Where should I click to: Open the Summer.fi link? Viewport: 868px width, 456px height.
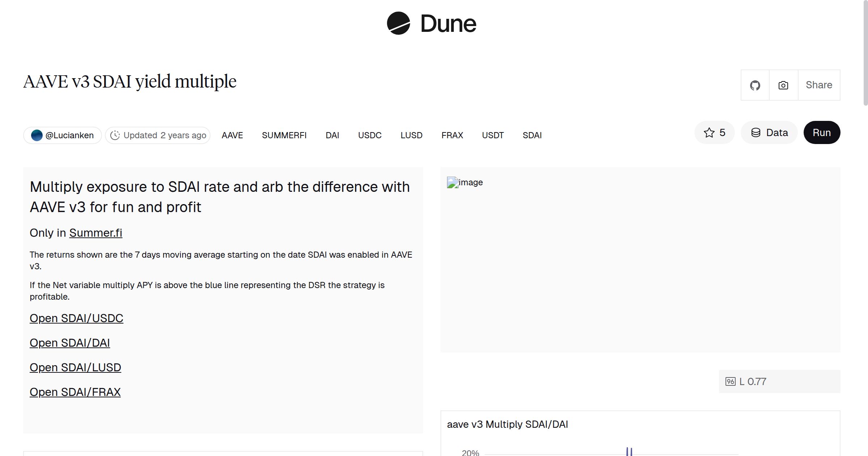pos(95,233)
